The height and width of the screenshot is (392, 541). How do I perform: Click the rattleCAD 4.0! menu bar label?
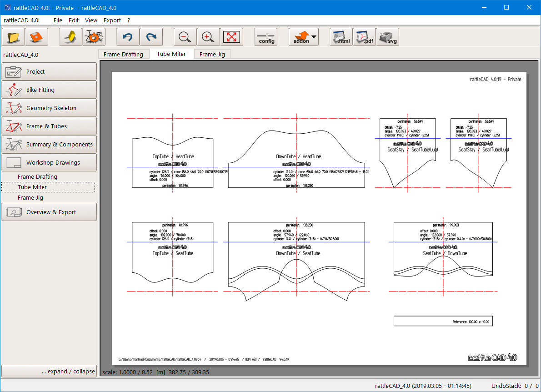(21, 20)
